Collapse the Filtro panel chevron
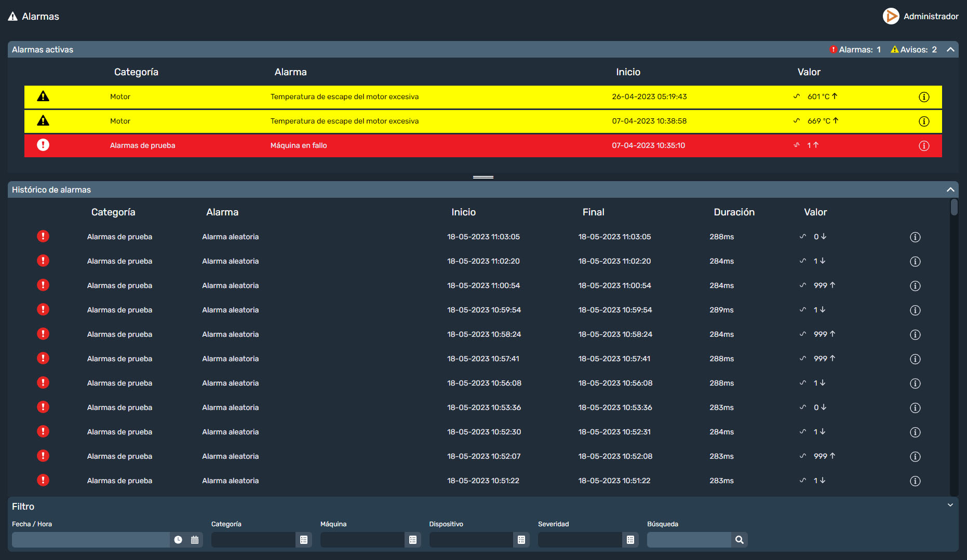 click(x=950, y=505)
